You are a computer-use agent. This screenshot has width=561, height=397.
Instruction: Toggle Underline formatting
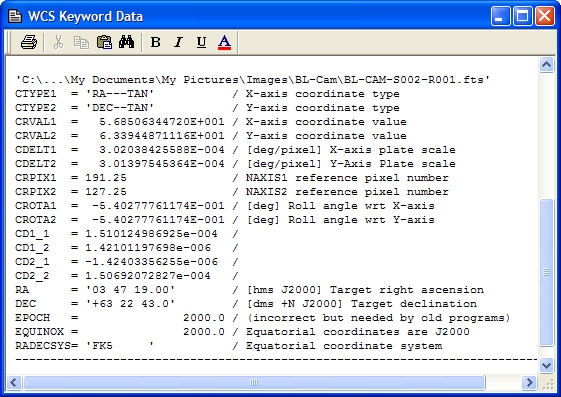(201, 42)
